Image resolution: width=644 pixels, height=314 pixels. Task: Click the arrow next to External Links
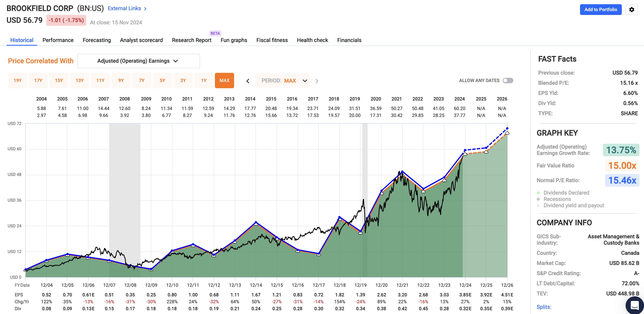(x=145, y=8)
